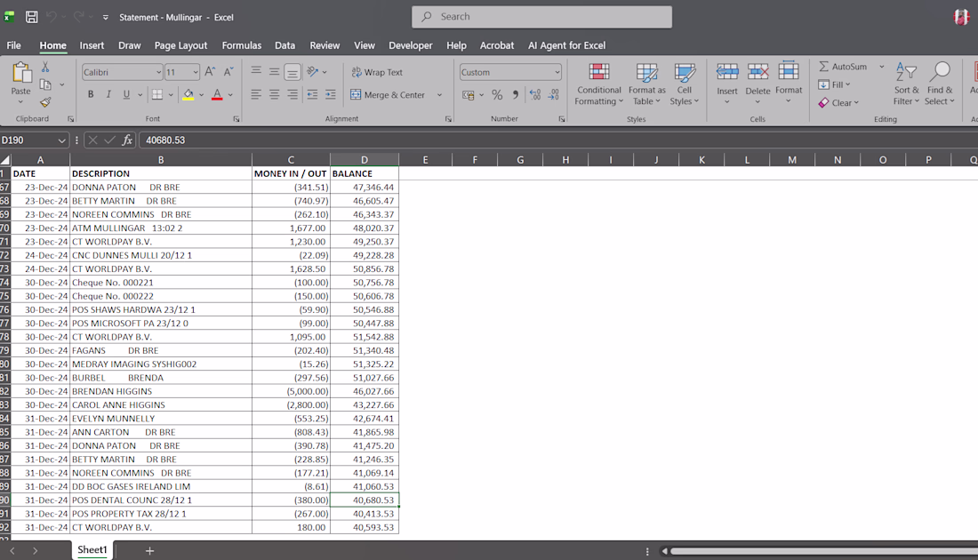The height and width of the screenshot is (560, 978).
Task: Open the Custom number format dropdown
Action: [557, 73]
